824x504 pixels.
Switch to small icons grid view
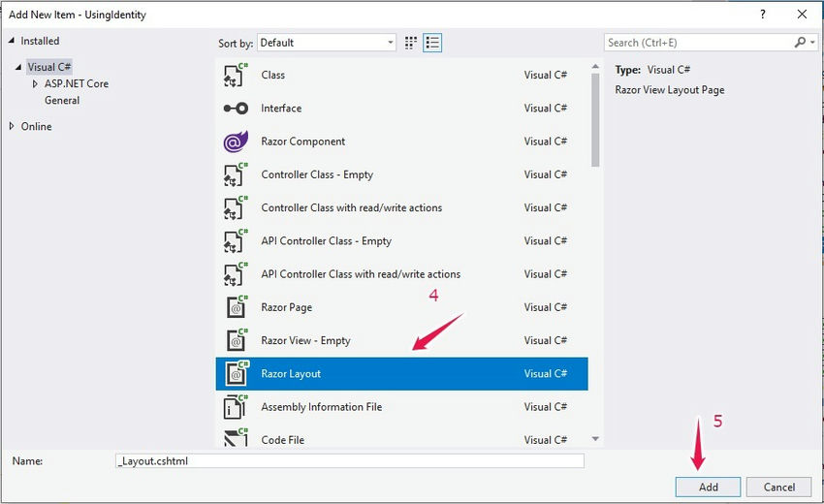coord(411,43)
